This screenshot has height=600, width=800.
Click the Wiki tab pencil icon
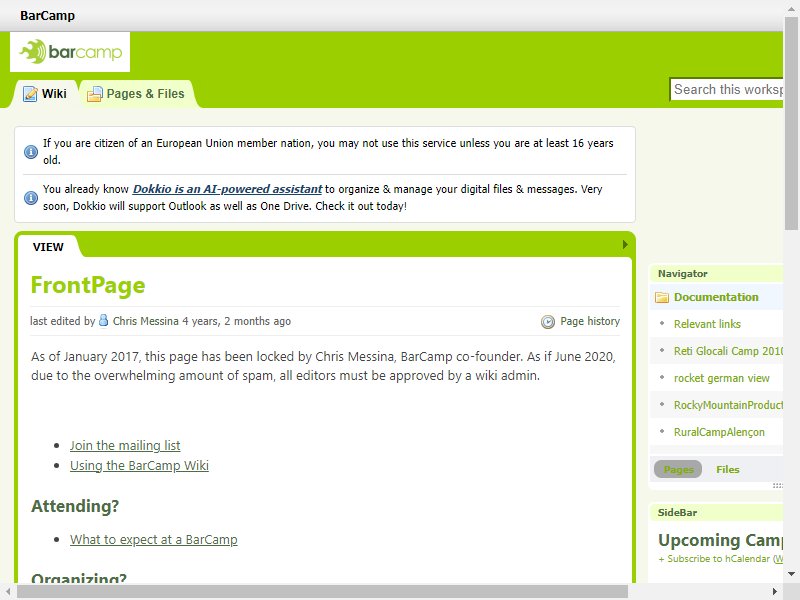click(x=30, y=94)
